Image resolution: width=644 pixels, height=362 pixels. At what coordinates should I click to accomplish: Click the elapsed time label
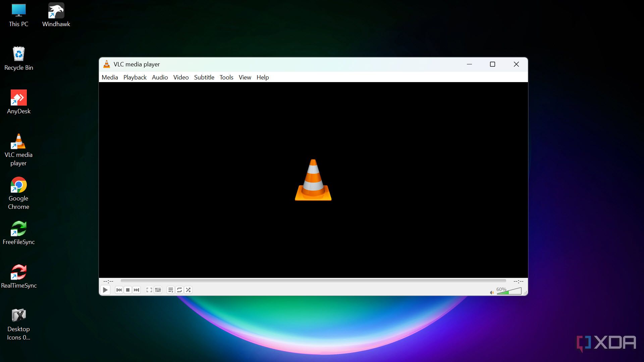(x=108, y=281)
